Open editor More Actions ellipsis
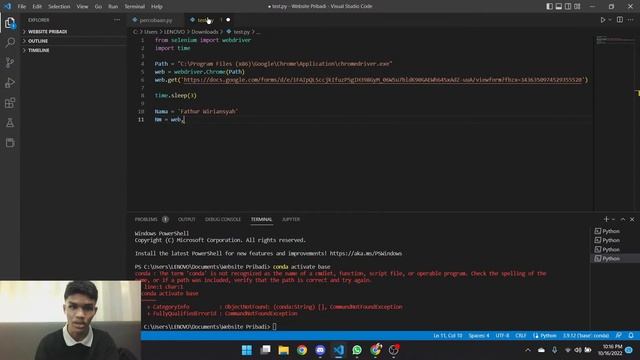The image size is (640, 360). pyautogui.click(x=631, y=20)
